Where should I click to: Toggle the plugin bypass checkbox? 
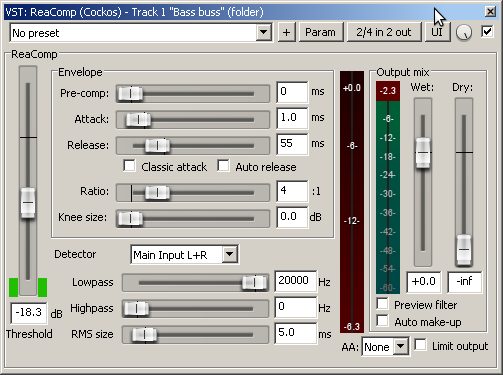tap(487, 32)
